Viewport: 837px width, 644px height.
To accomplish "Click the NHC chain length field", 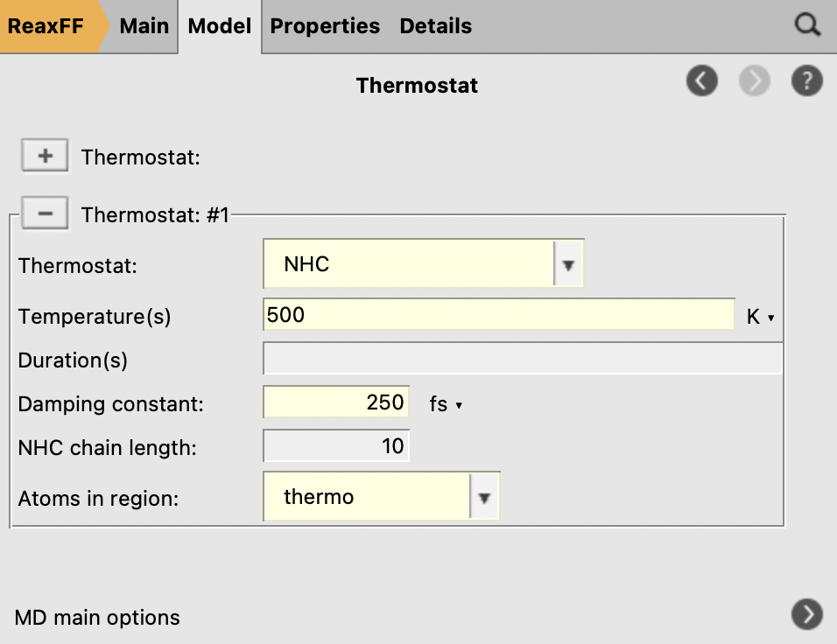I will click(x=336, y=446).
